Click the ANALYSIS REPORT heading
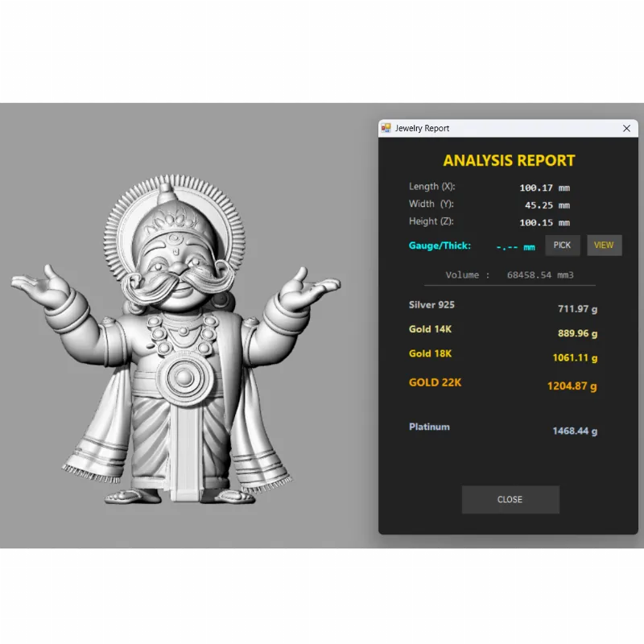 (x=509, y=160)
